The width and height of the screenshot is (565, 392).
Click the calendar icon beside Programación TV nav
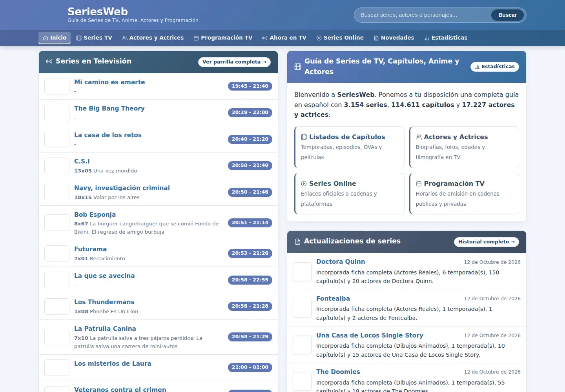pyautogui.click(x=196, y=38)
